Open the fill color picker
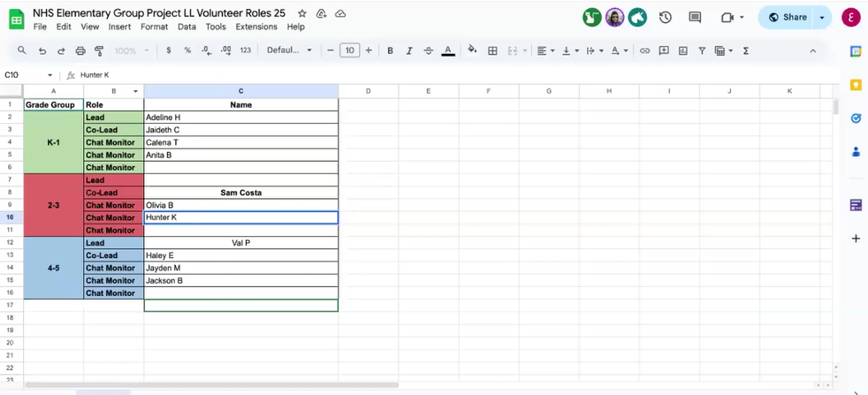The image size is (868, 395). click(472, 50)
